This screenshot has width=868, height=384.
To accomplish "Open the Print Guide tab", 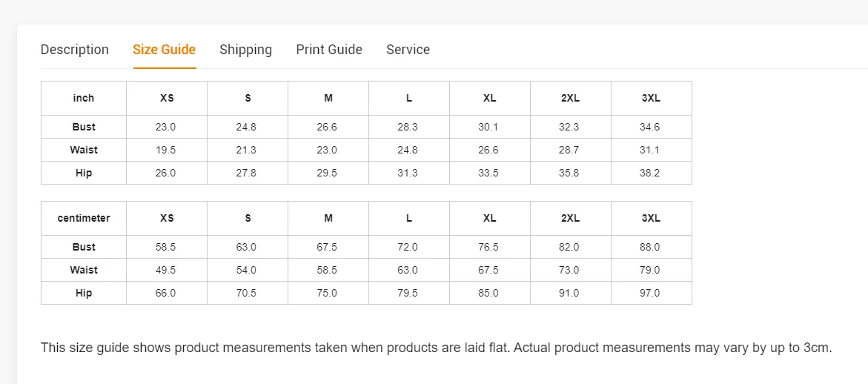I will [x=329, y=50].
